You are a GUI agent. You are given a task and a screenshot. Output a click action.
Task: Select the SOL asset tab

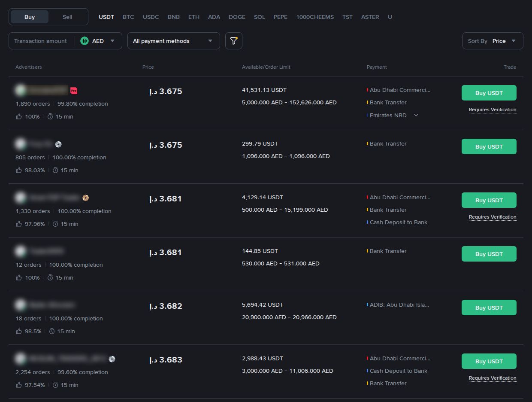coord(260,17)
